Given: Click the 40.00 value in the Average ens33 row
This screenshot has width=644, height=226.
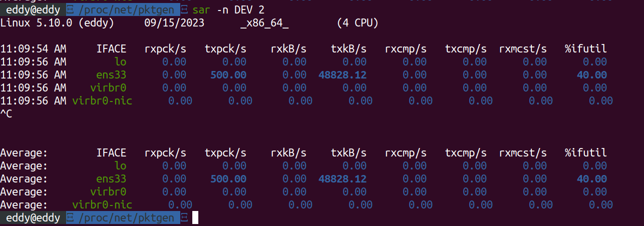Looking at the screenshot, I should tap(591, 179).
